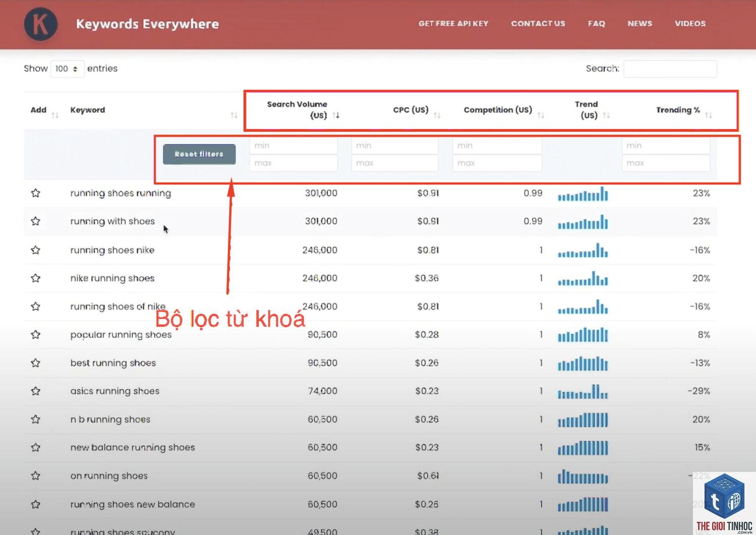Star the 'popular running shoes' keyword
Image resolution: width=756 pixels, height=535 pixels.
click(x=35, y=335)
